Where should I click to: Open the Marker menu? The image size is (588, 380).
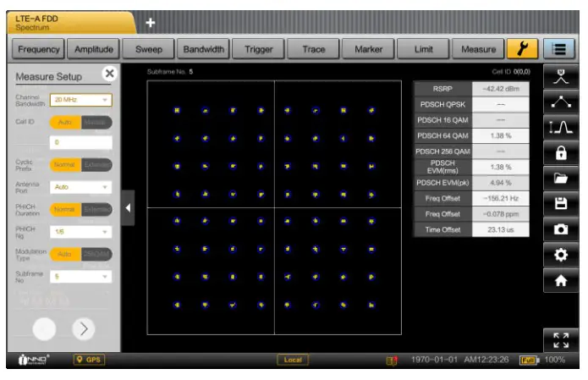(x=368, y=49)
